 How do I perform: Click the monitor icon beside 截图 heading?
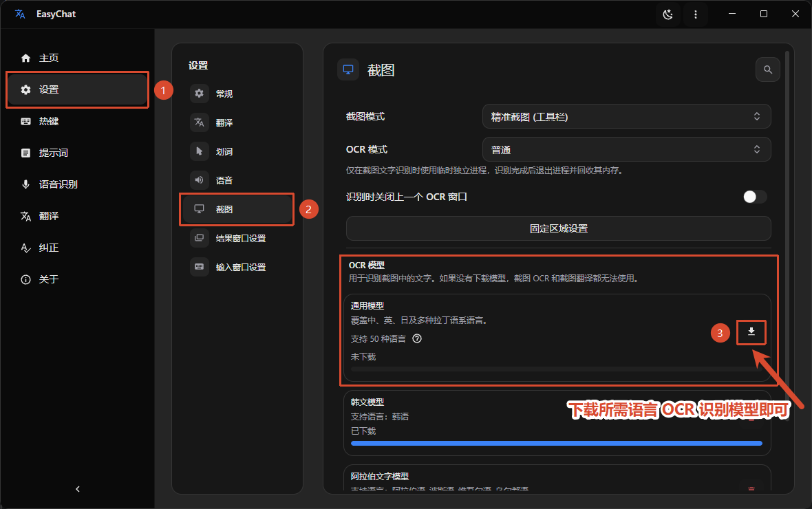[348, 69]
